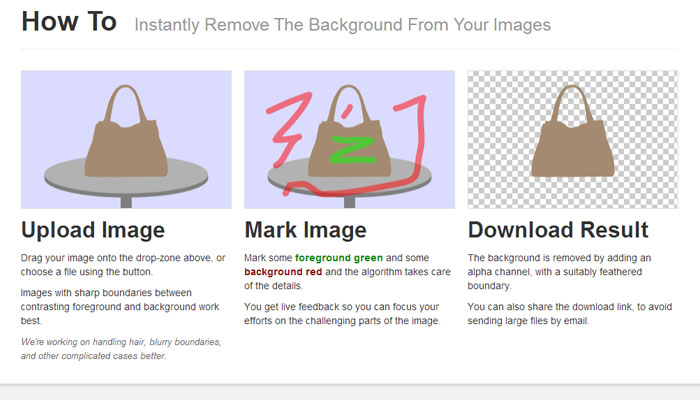Click the green foreground scribble on the handbag

coord(349,148)
